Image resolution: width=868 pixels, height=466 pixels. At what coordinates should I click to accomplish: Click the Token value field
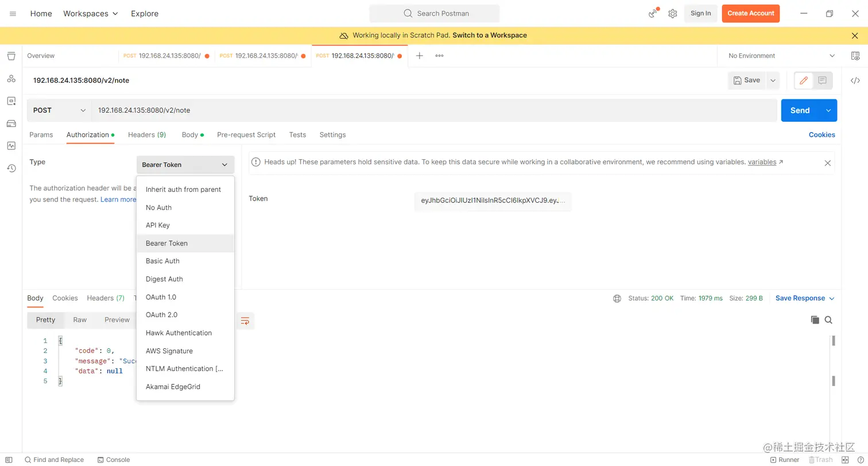[x=493, y=201]
